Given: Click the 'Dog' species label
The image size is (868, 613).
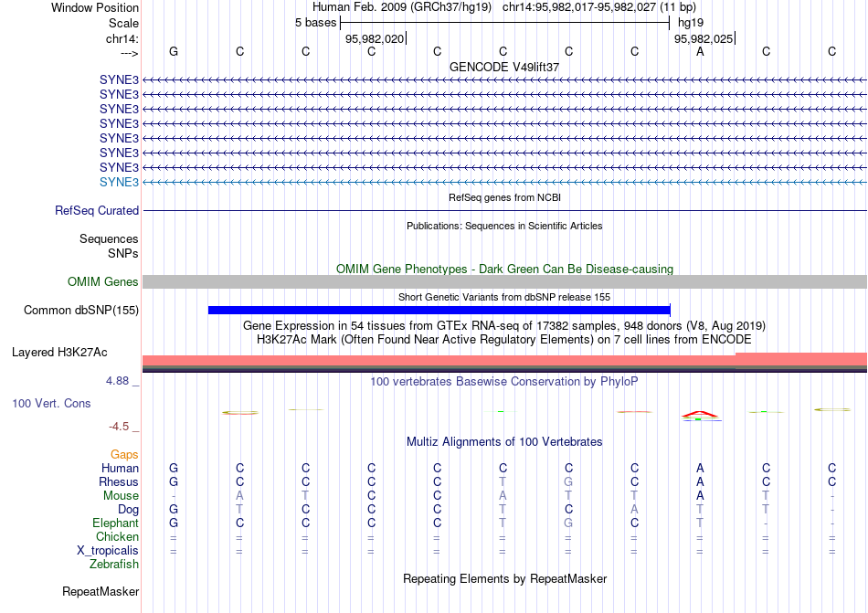Looking at the screenshot, I should [x=129, y=509].
